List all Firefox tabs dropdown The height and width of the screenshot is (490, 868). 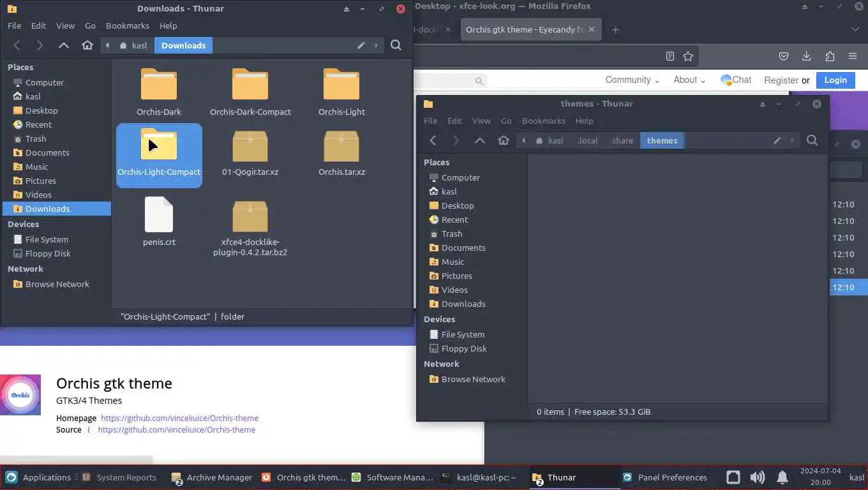point(855,29)
